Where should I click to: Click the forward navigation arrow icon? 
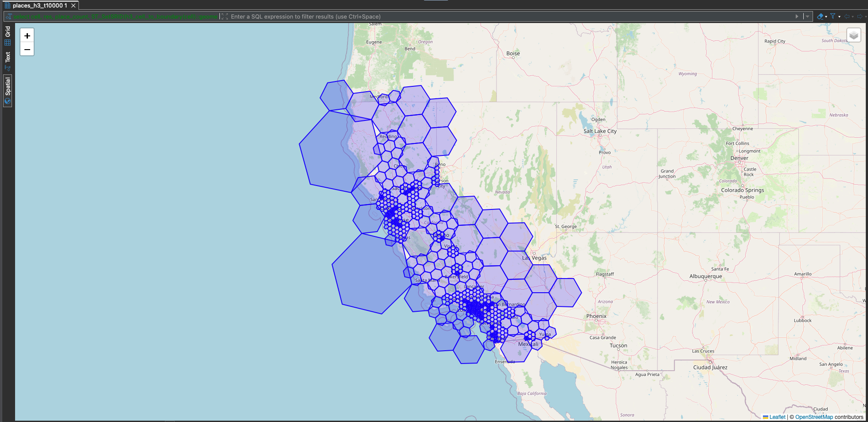(860, 16)
